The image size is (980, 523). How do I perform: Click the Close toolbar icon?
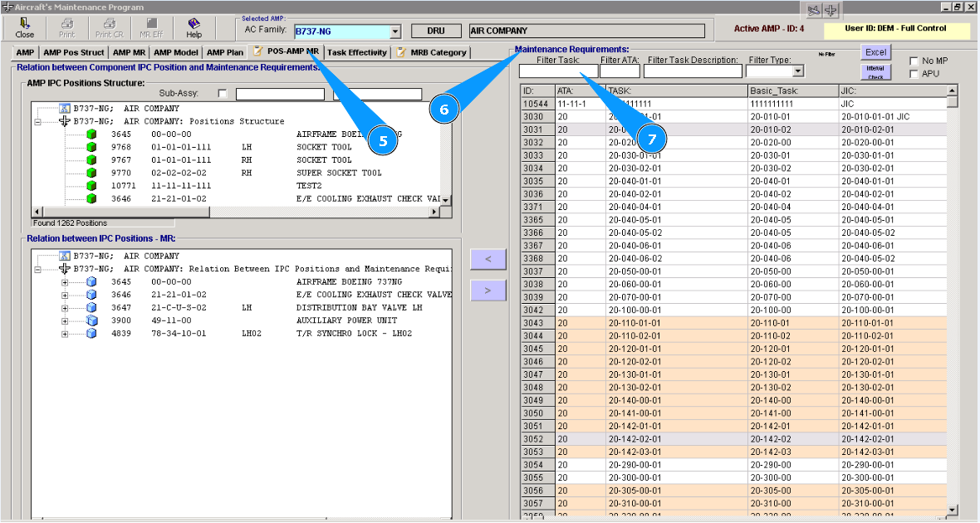click(25, 27)
